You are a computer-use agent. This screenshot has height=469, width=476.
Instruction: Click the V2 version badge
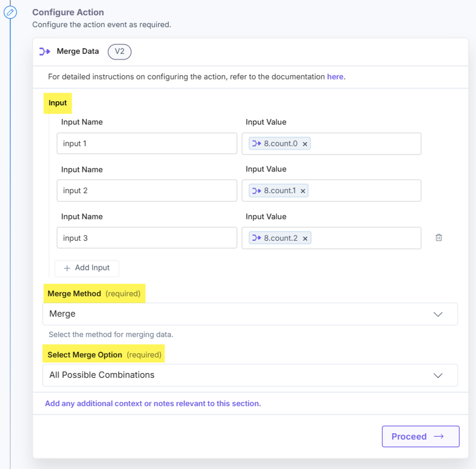tap(119, 52)
